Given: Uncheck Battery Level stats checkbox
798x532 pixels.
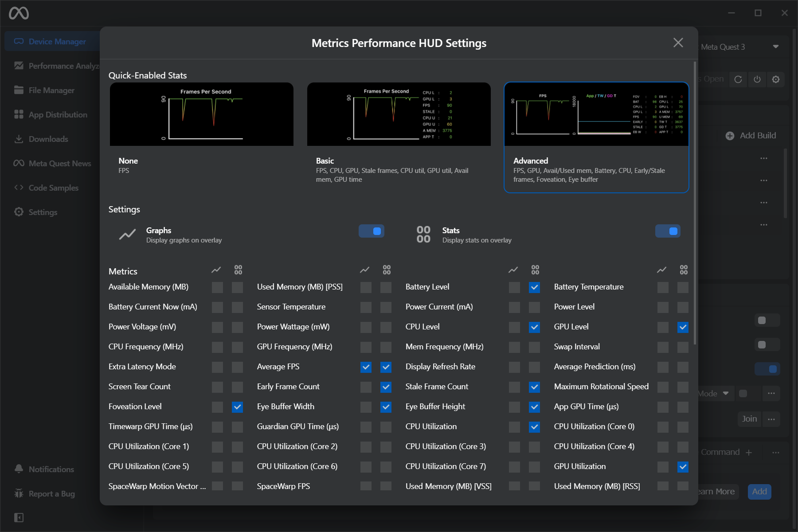Looking at the screenshot, I should pos(535,287).
